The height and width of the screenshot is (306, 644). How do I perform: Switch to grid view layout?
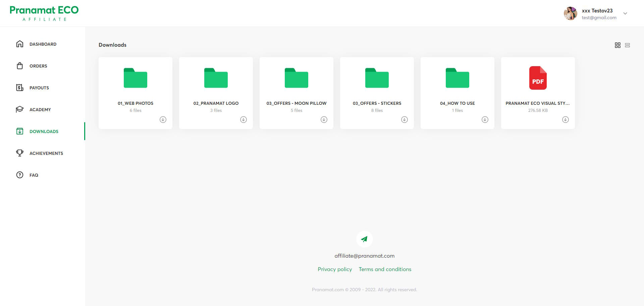tap(618, 45)
